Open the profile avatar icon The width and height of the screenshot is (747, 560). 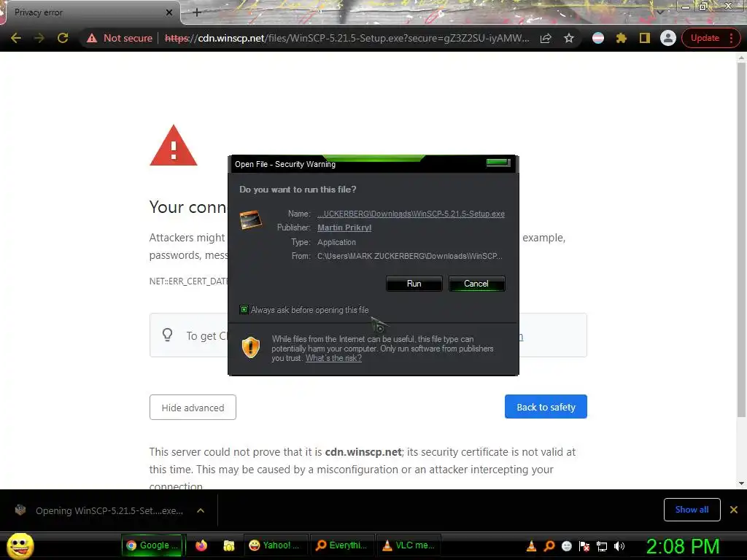click(x=668, y=38)
